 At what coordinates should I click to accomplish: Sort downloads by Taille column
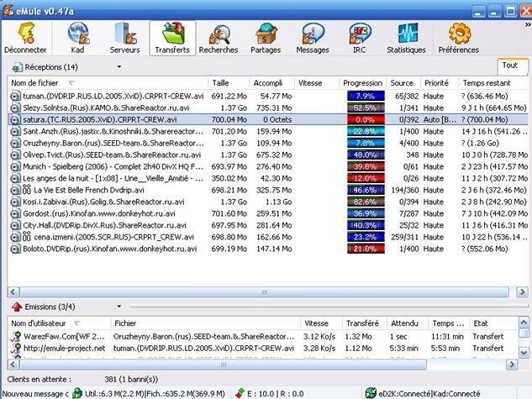pyautogui.click(x=229, y=82)
